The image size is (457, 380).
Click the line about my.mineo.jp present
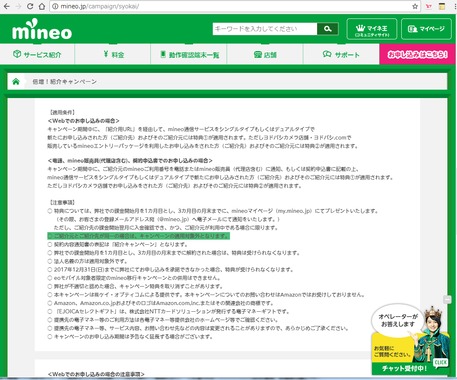pyautogui.click(x=213, y=211)
